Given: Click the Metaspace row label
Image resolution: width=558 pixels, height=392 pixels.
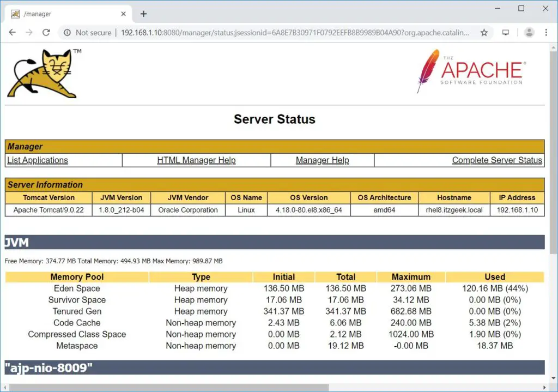Looking at the screenshot, I should 77,346.
